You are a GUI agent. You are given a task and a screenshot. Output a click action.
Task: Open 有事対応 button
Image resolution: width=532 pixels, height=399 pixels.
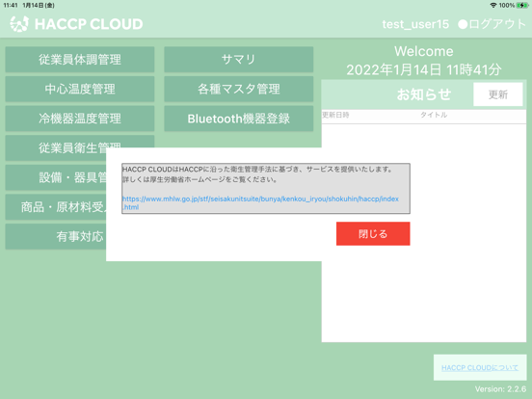56,236
